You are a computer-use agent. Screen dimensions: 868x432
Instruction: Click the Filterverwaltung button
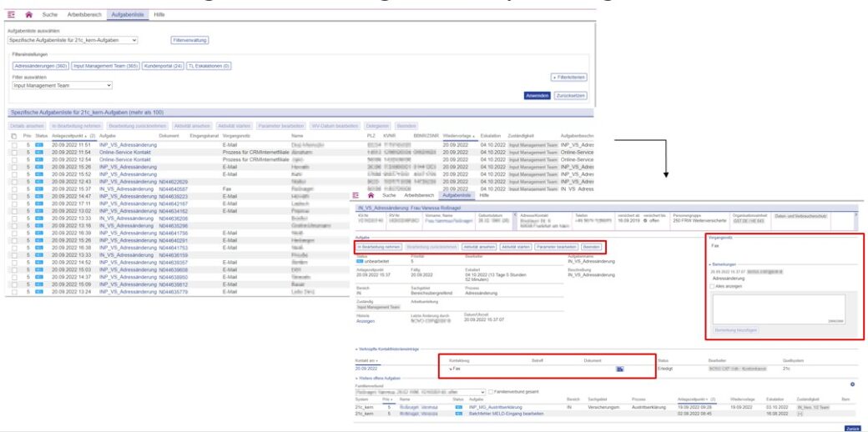point(189,40)
